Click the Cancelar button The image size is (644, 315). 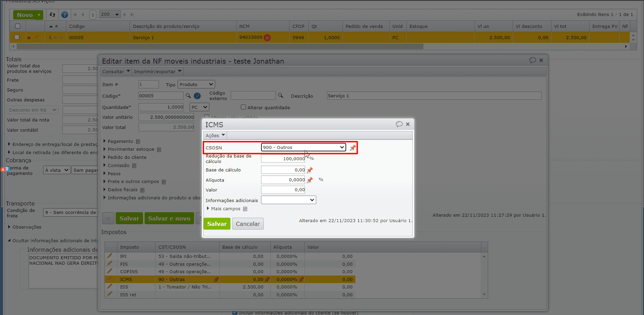248,224
